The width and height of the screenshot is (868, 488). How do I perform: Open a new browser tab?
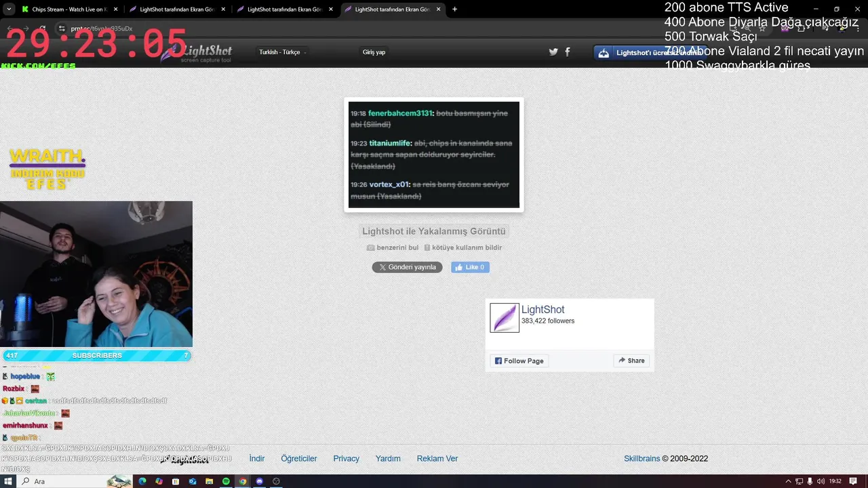point(454,9)
